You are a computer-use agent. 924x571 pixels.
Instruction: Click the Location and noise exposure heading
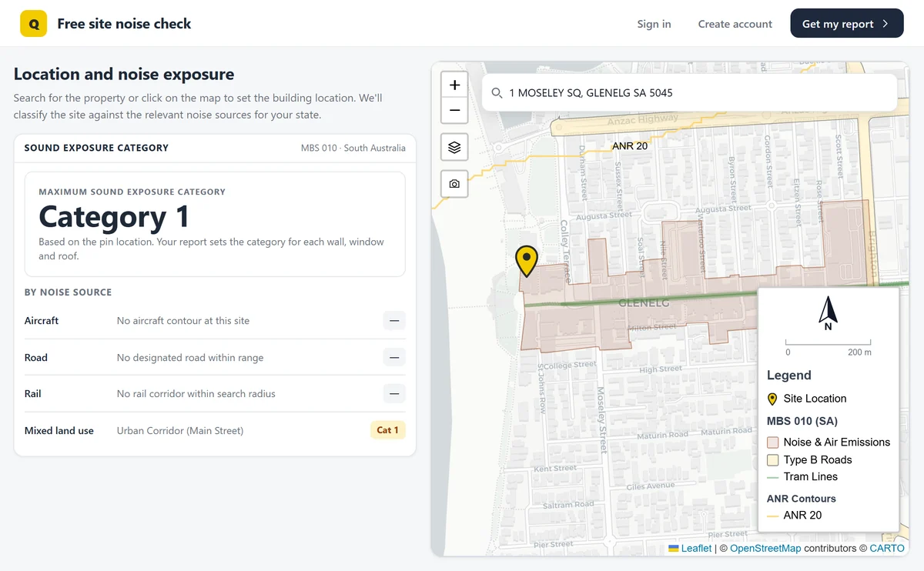(124, 75)
